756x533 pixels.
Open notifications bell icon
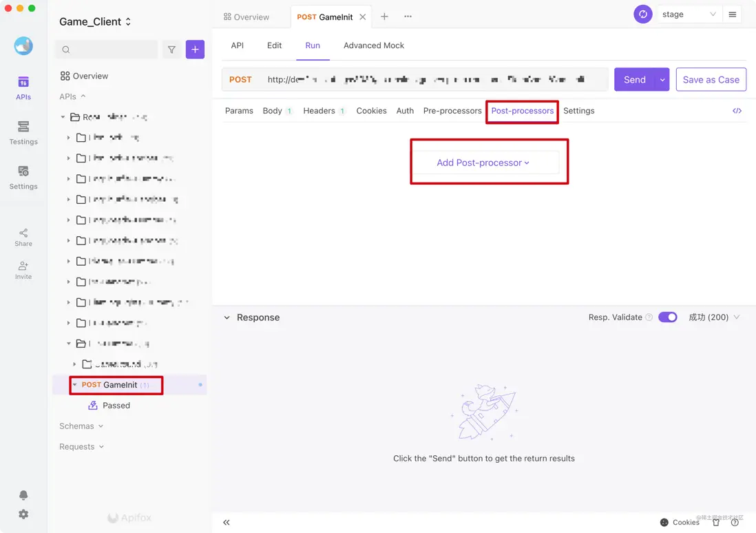(23, 495)
